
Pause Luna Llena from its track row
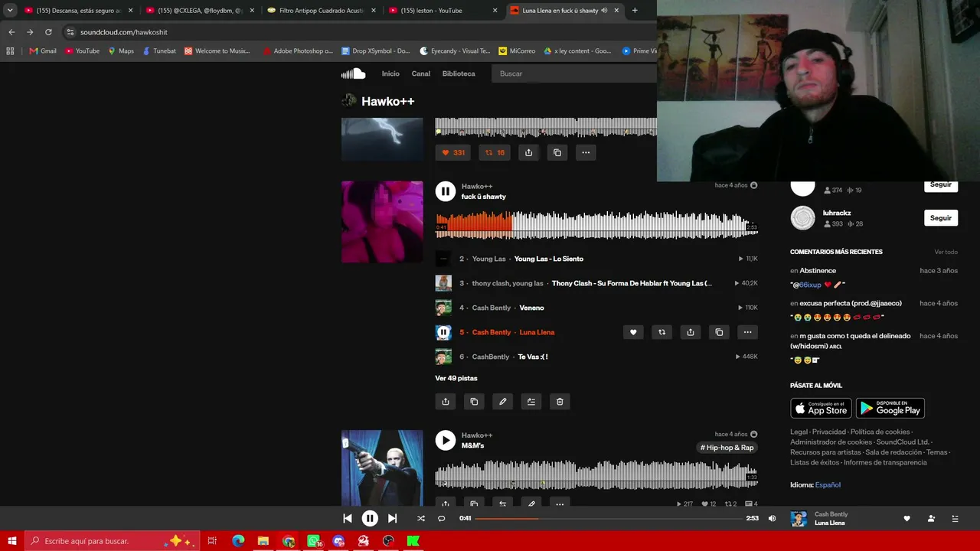[x=443, y=332]
